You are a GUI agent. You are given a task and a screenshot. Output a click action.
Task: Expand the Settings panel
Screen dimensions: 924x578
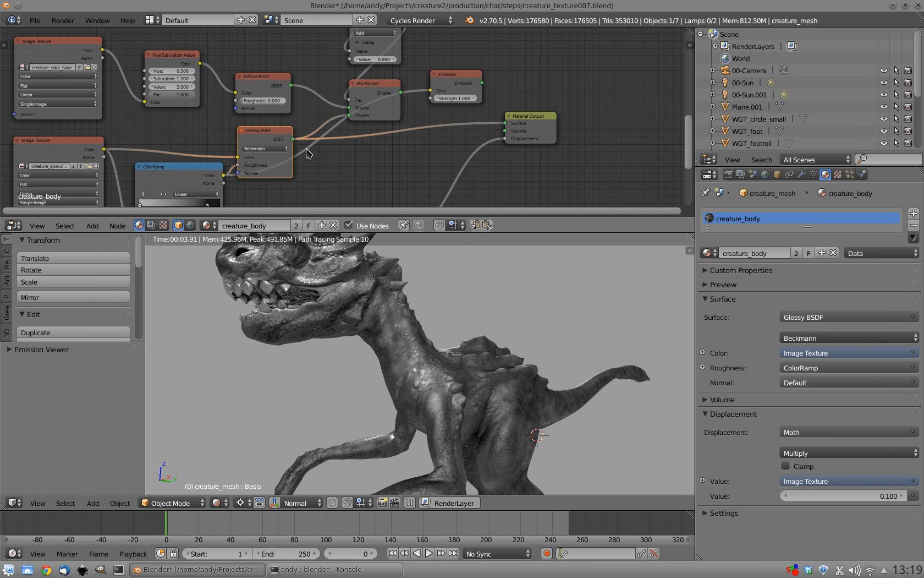click(x=724, y=513)
